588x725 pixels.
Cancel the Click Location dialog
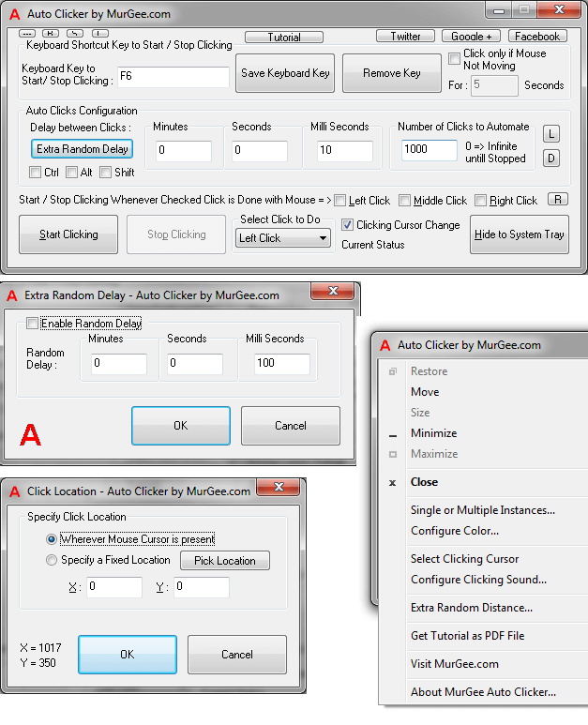[x=237, y=655]
